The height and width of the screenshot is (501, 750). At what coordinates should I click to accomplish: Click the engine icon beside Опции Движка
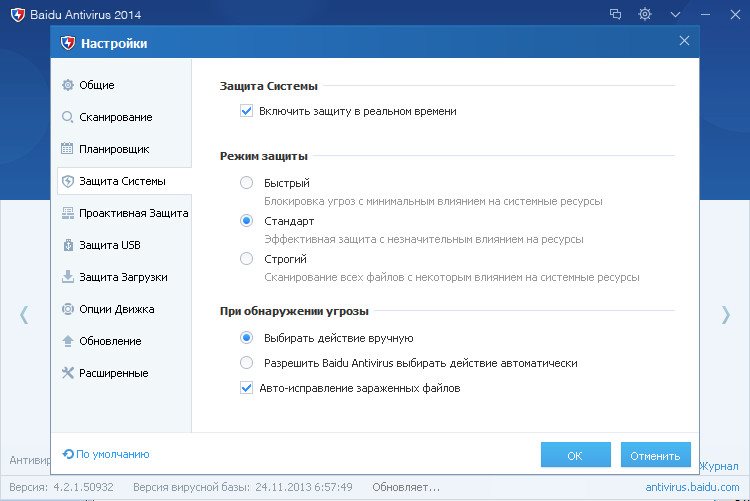pyautogui.click(x=67, y=309)
